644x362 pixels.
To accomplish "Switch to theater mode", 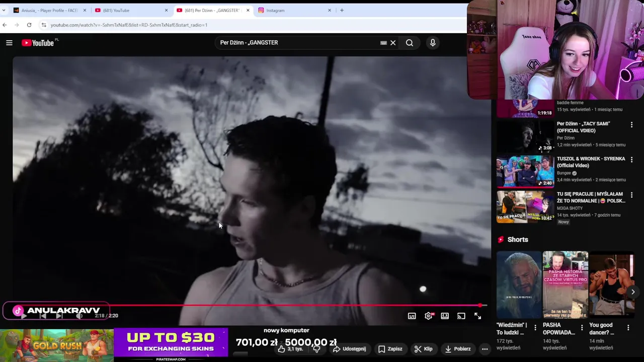I will point(445,316).
